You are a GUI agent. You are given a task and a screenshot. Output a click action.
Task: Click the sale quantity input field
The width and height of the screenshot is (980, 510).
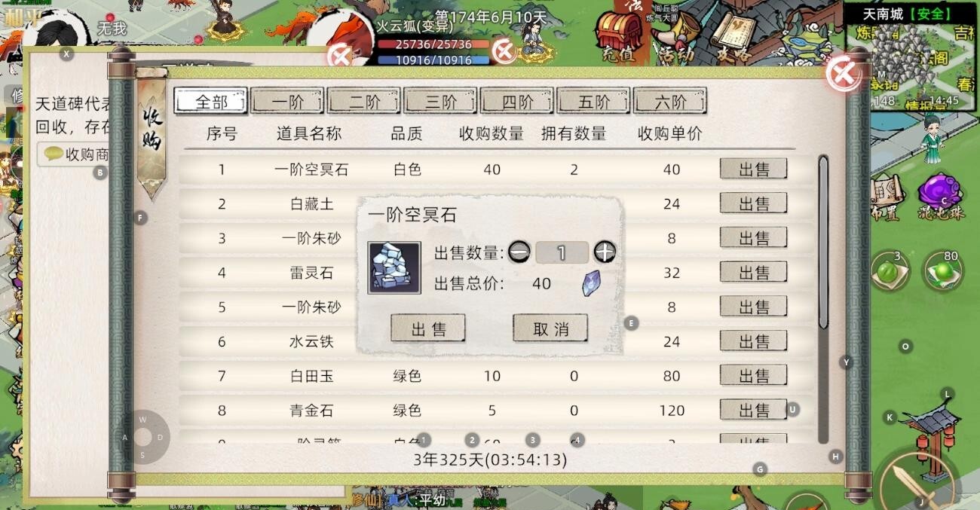562,252
